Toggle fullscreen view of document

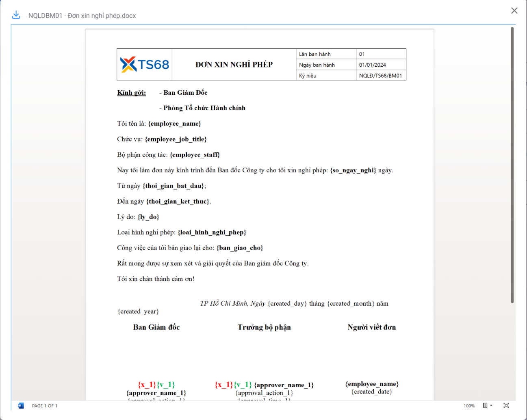506,405
